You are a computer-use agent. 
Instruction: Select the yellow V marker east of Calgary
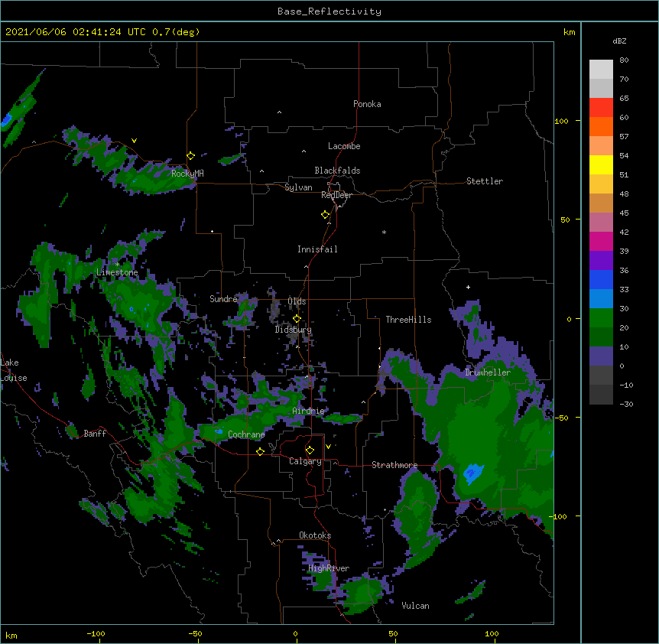pos(328,447)
